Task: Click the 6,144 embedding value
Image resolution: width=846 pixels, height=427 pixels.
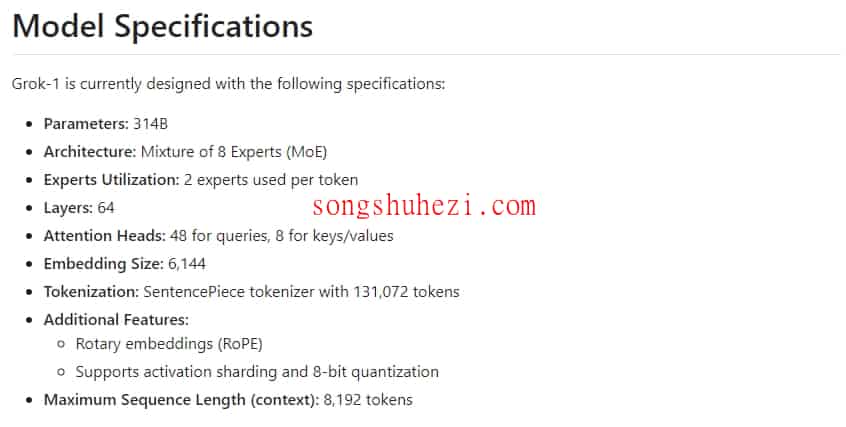Action: (x=187, y=264)
